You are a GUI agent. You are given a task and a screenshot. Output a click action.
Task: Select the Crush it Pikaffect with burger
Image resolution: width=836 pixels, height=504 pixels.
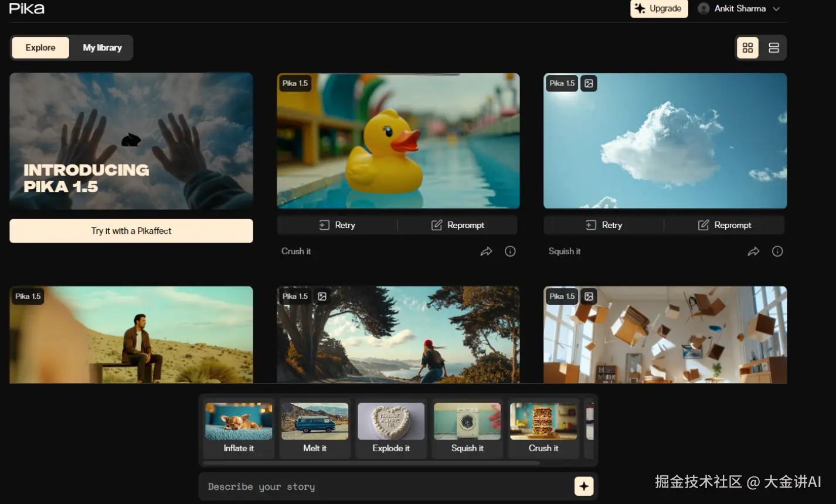click(543, 428)
